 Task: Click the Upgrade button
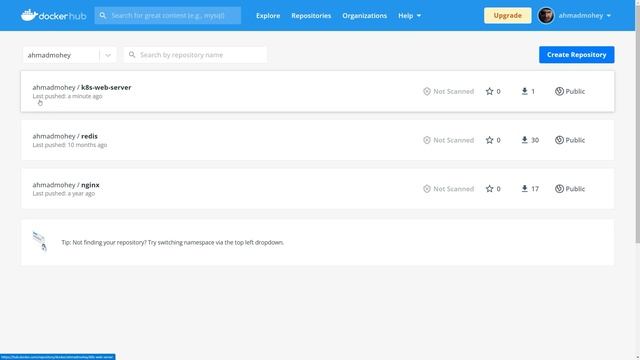tap(507, 16)
